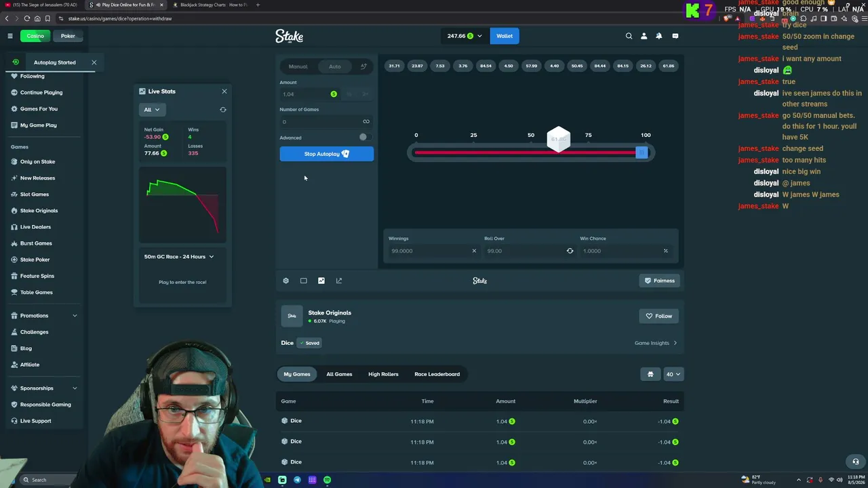Expand the 50m GC Race dropdown
Screen dimensions: 868x488
pos(179,257)
